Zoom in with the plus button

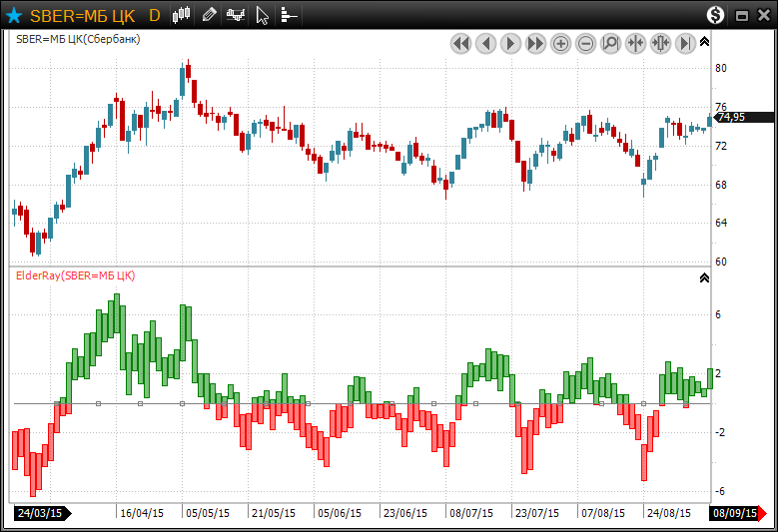tap(560, 43)
